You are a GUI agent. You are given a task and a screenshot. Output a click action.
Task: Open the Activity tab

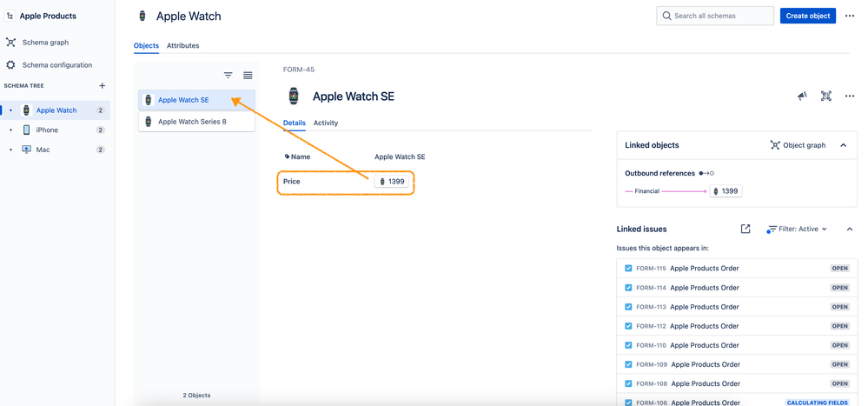[326, 123]
